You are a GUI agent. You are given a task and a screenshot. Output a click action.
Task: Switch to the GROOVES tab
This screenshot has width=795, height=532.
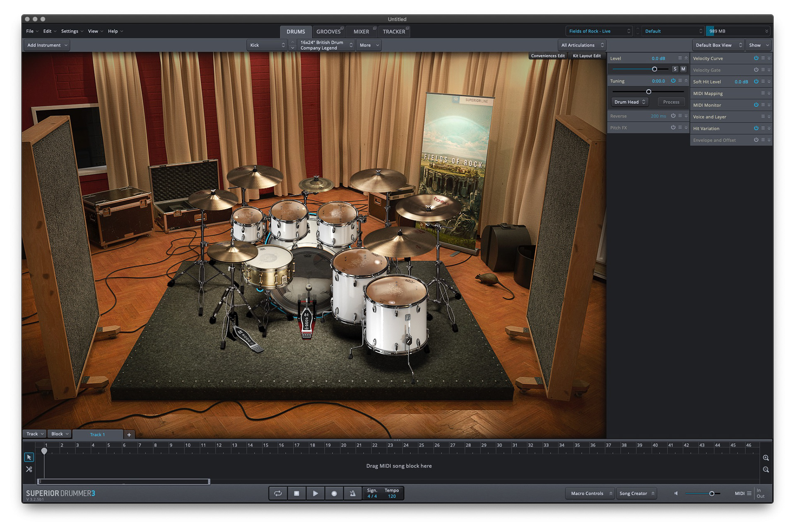click(x=328, y=31)
